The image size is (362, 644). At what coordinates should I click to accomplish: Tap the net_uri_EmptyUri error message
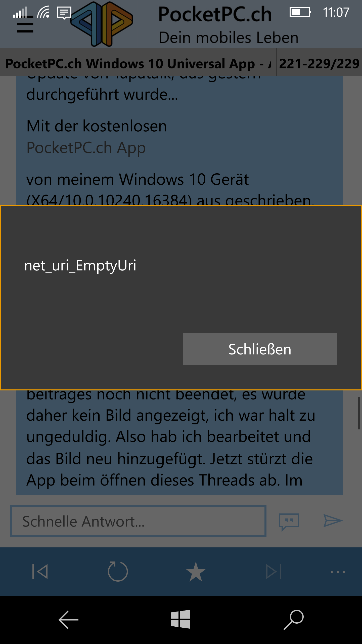[80, 266]
